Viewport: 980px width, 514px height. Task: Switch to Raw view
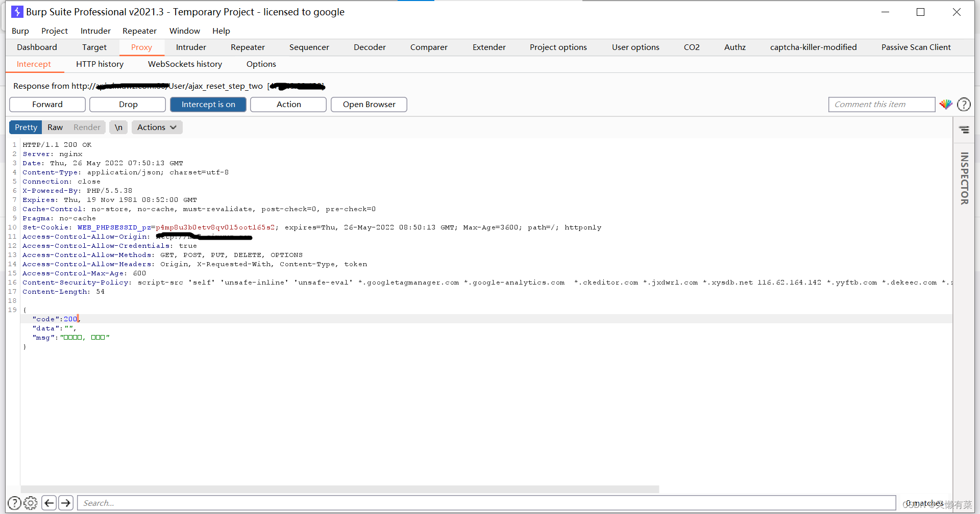click(55, 127)
